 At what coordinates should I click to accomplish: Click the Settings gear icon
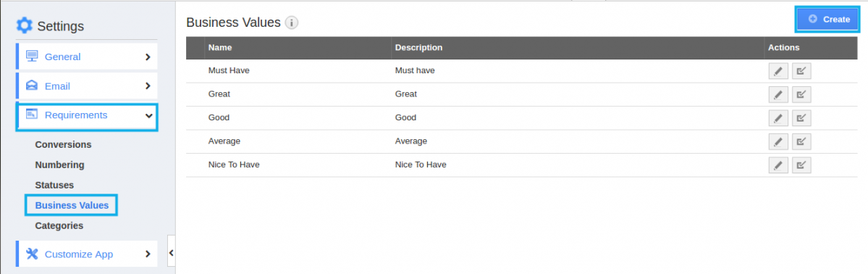click(x=25, y=25)
